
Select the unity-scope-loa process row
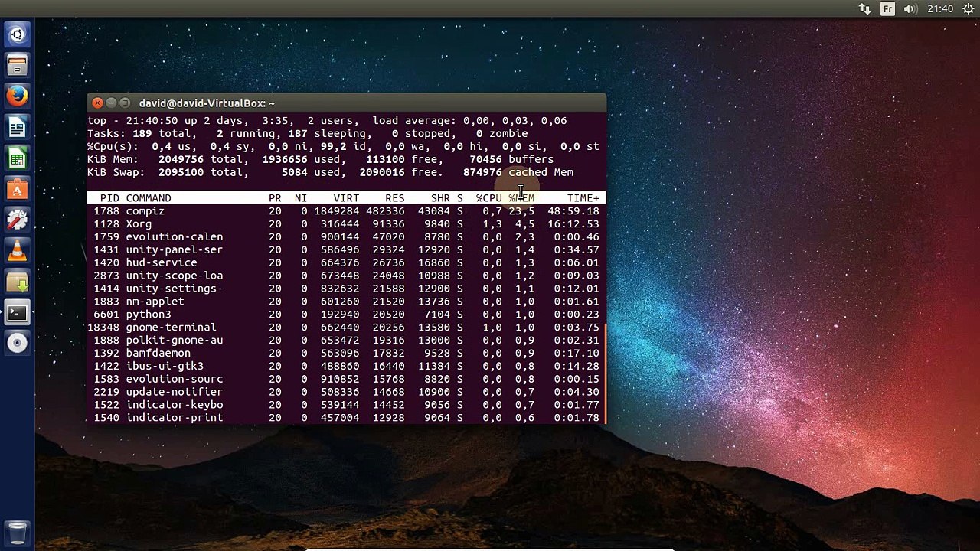[x=346, y=275]
